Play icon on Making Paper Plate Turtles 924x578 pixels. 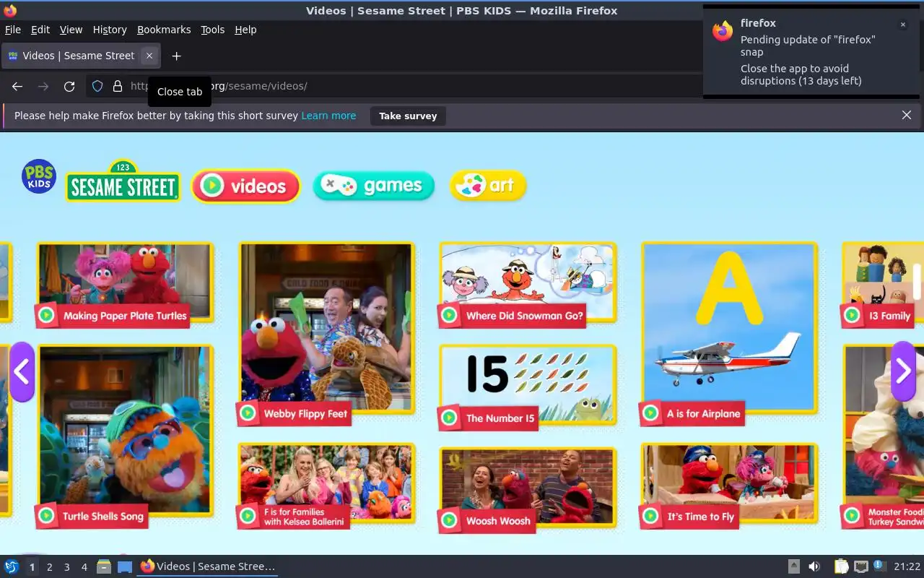(46, 315)
